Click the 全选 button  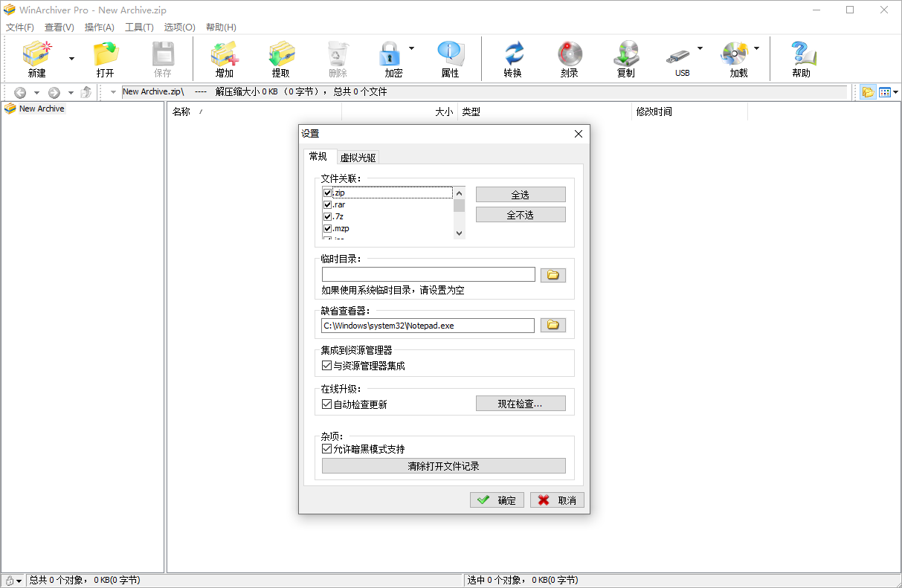tap(520, 193)
